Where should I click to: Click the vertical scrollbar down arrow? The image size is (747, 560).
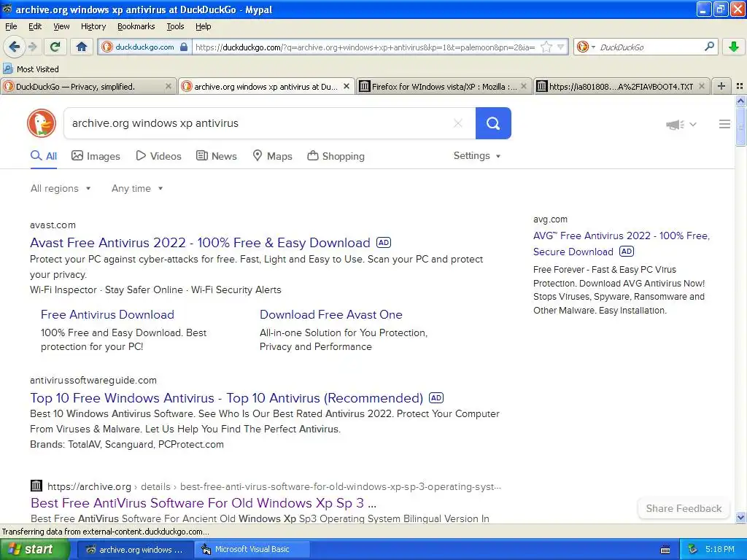(x=740, y=517)
